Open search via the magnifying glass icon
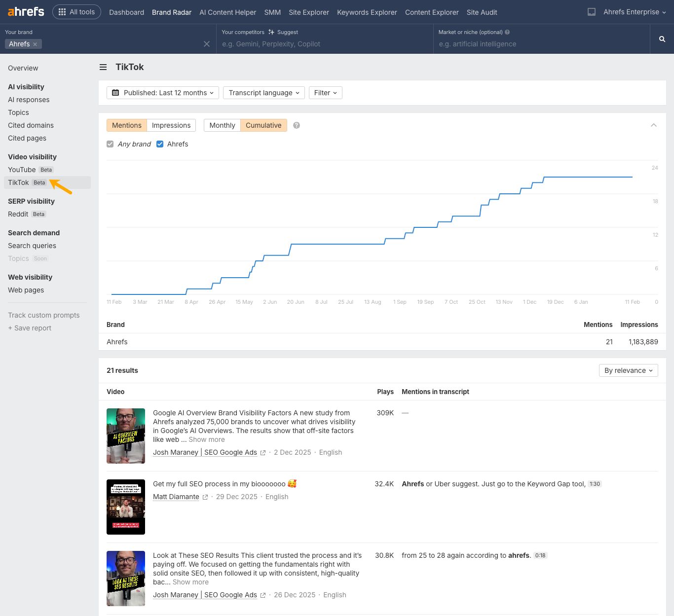674x616 pixels. pos(662,38)
